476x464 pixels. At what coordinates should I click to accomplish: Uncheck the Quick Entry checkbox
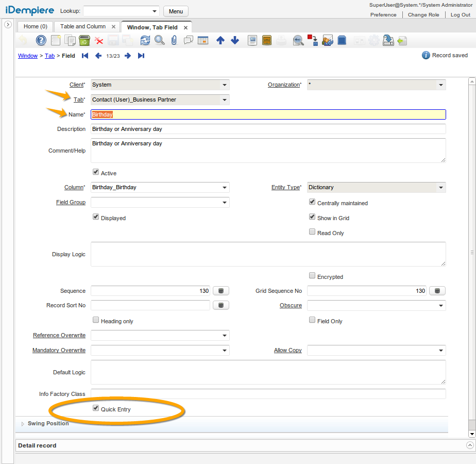(x=96, y=408)
